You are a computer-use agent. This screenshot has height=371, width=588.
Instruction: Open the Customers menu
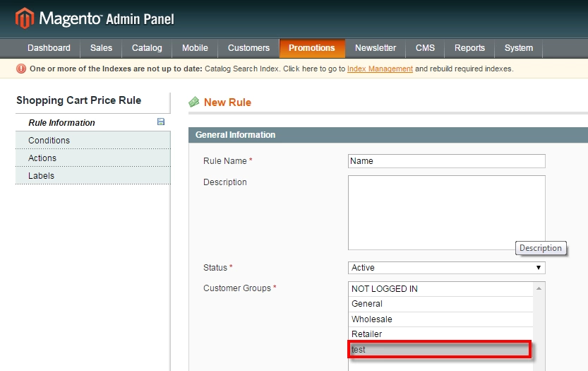(248, 48)
